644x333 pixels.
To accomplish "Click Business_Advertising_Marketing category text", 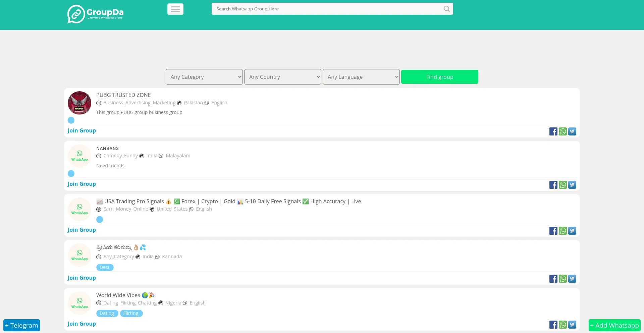I will click(x=139, y=103).
